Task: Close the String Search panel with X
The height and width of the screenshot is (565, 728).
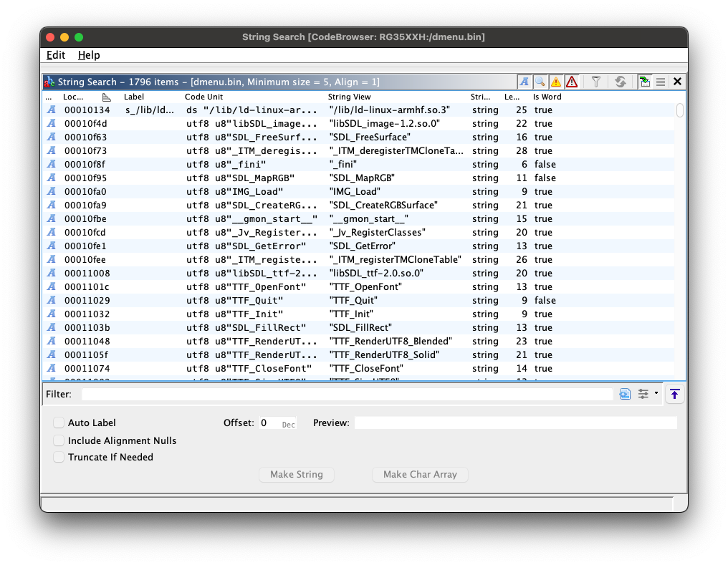Action: pos(677,82)
